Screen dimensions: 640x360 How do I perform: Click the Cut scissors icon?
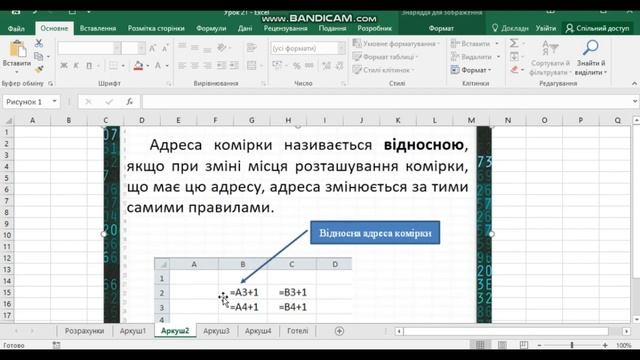[x=39, y=43]
